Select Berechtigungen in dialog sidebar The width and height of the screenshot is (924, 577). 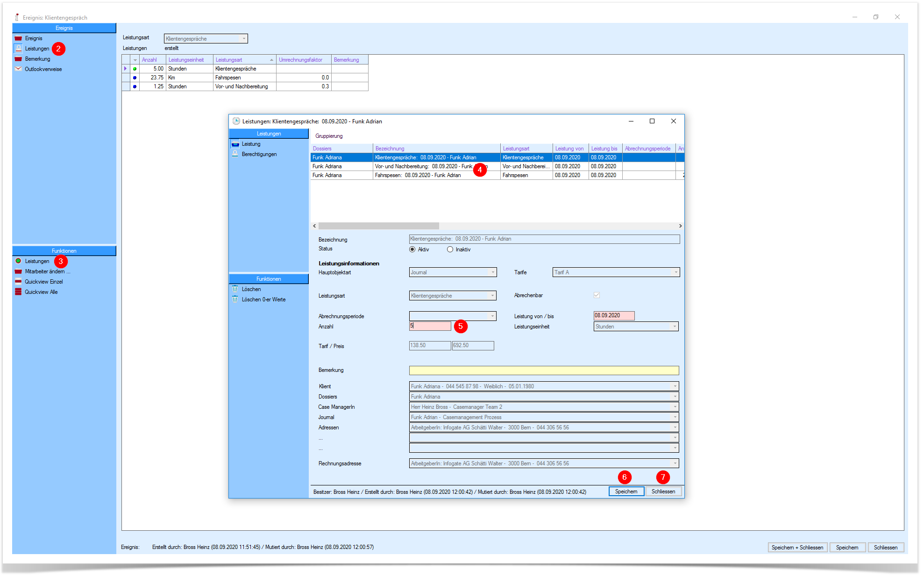(x=259, y=154)
